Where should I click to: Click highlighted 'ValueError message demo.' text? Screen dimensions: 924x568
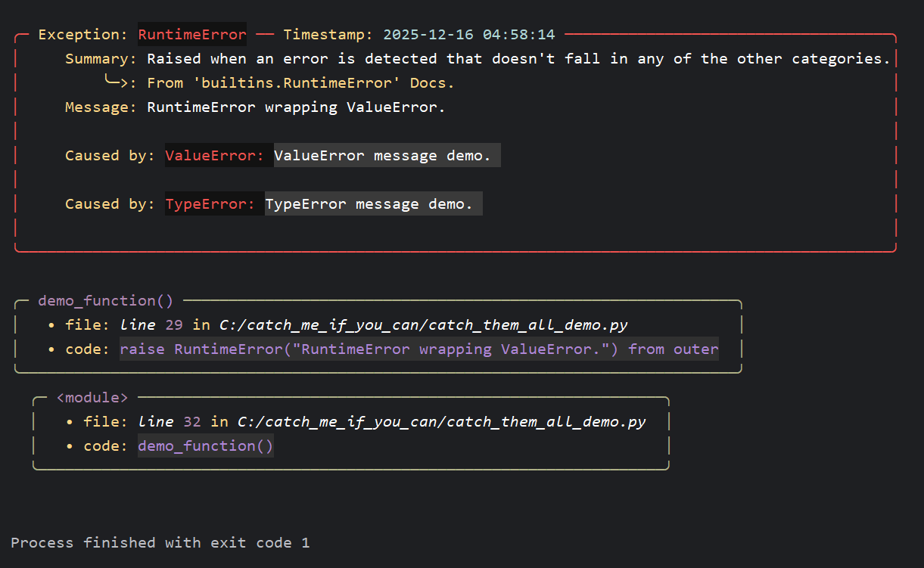point(383,156)
